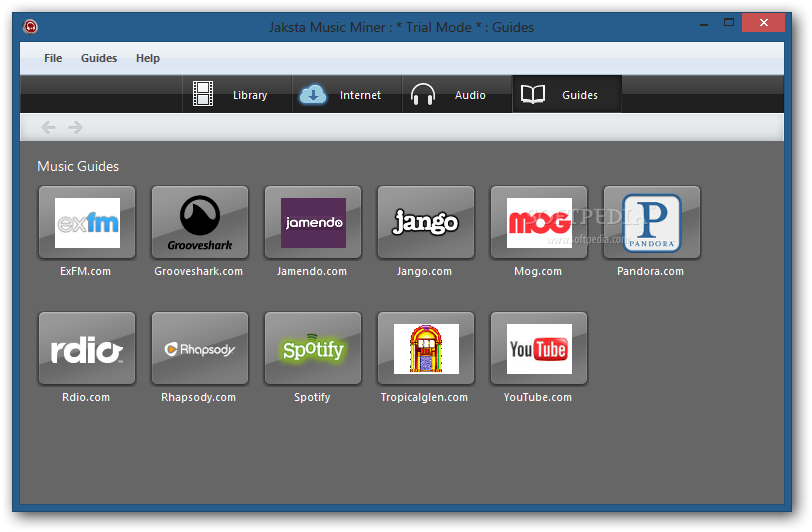812x532 pixels.
Task: Click the Rdio.com label
Action: point(86,397)
